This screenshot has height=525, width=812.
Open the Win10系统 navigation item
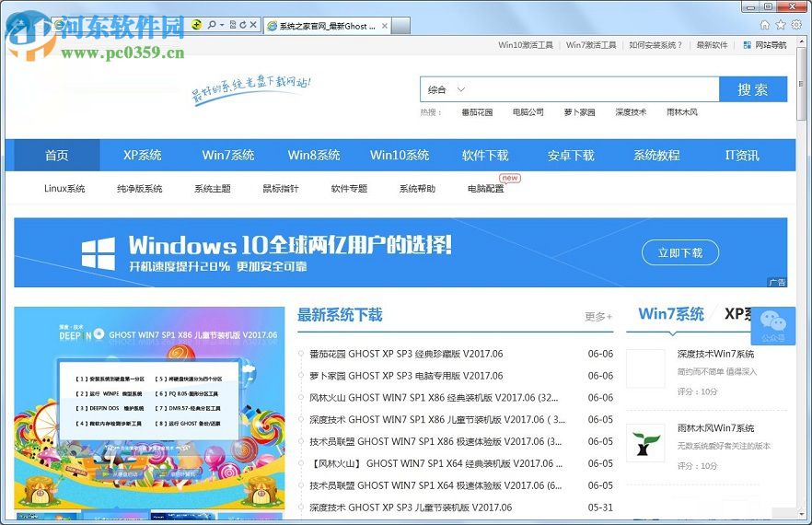[400, 155]
